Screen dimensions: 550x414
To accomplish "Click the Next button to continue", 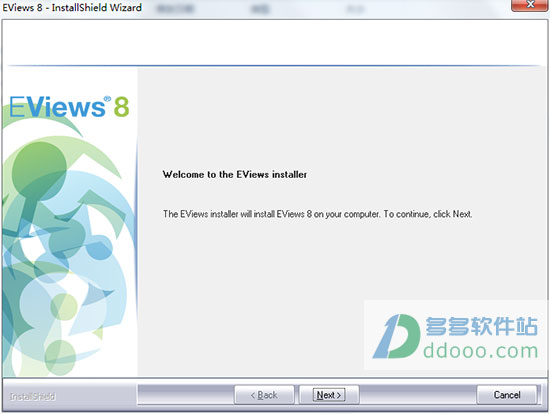I will point(329,395).
